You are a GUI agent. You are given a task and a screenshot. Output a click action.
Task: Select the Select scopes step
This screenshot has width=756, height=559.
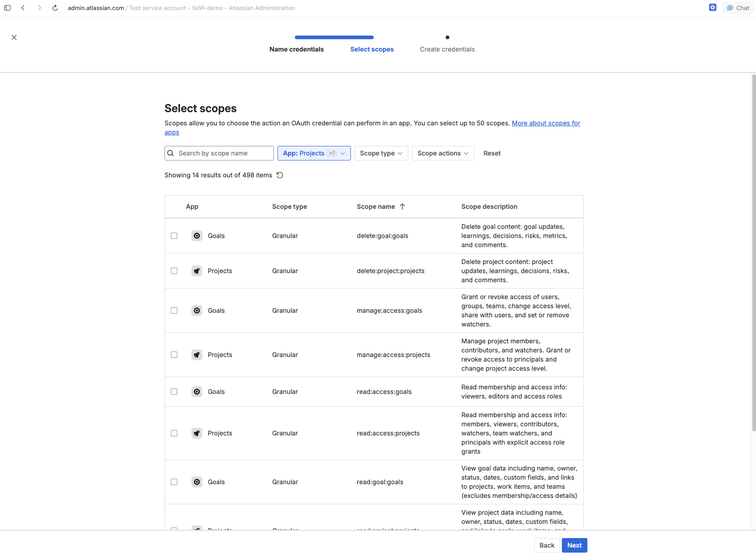click(x=372, y=49)
